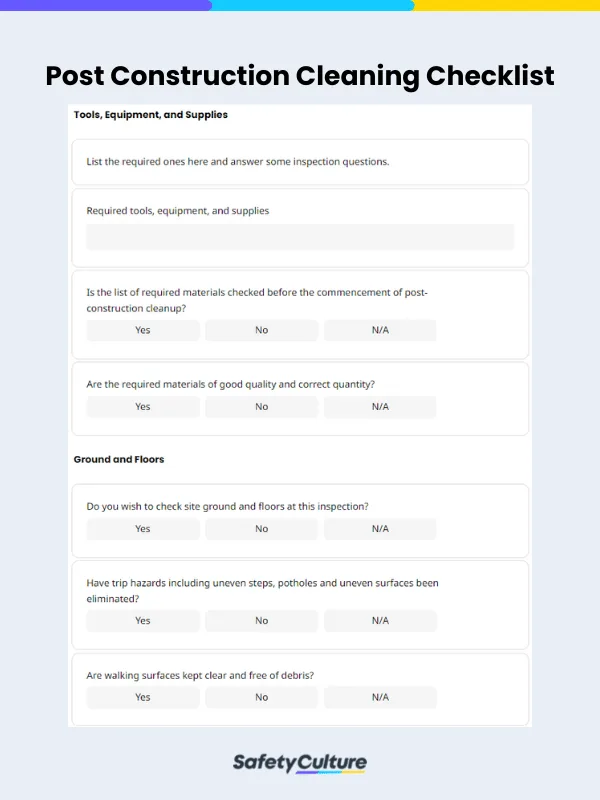Choose No for good quality and quantity

[x=262, y=407]
